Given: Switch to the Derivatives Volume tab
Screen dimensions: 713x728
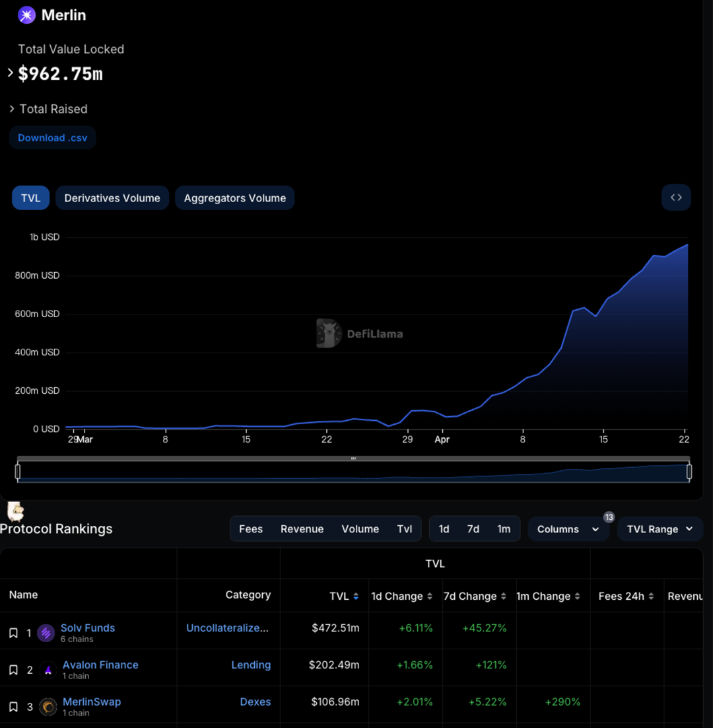Looking at the screenshot, I should (x=112, y=198).
